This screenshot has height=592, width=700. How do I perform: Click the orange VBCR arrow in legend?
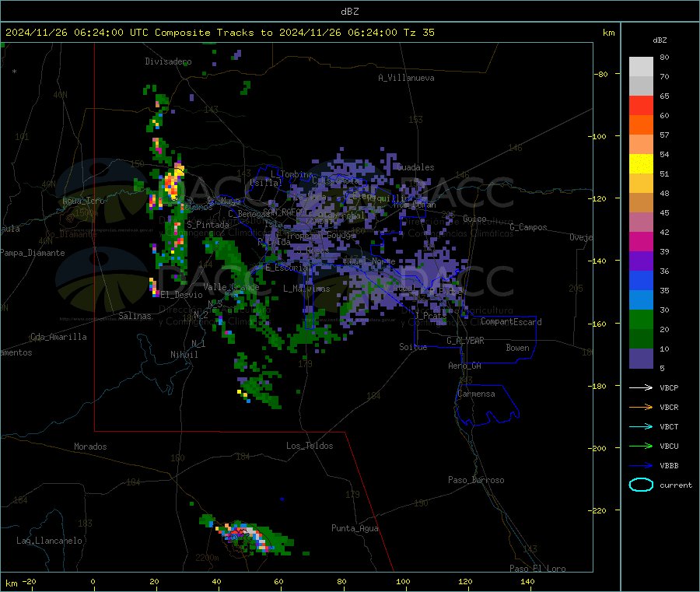(x=641, y=407)
